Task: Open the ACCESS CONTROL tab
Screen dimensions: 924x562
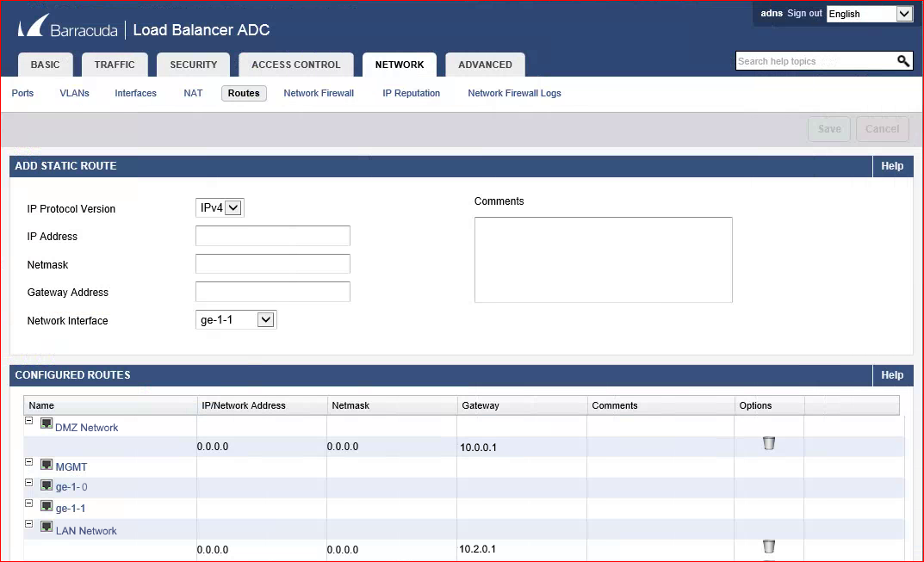Action: (295, 64)
